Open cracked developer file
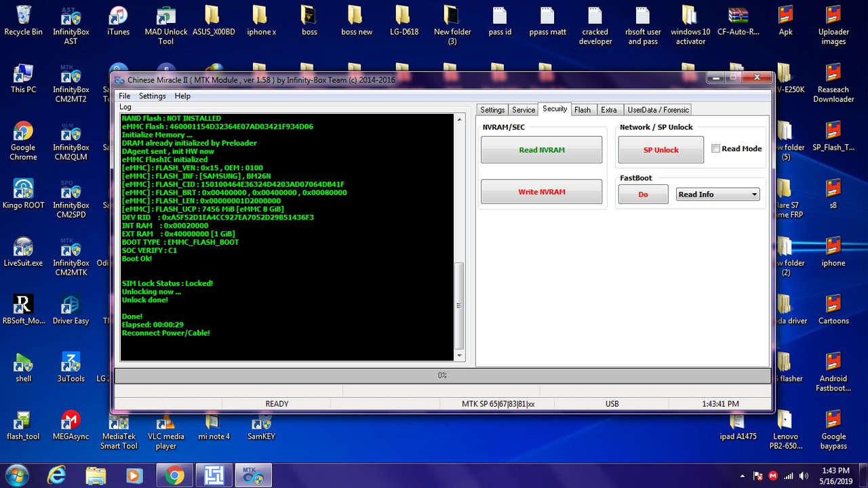Viewport: 868px width, 488px height. [595, 25]
